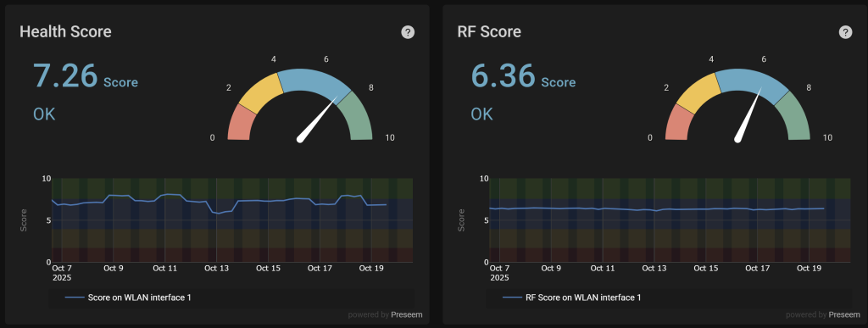Click the Health Score panel title
868x328 pixels.
[65, 31]
